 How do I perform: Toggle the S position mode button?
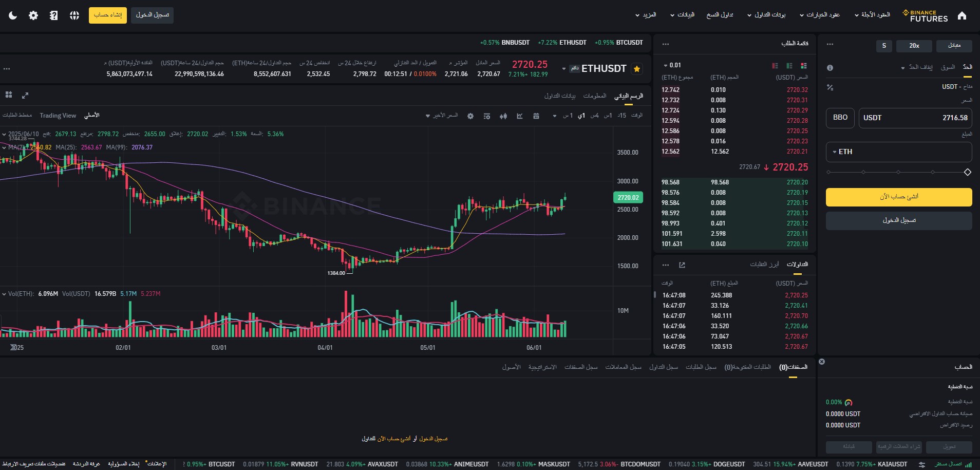(884, 46)
